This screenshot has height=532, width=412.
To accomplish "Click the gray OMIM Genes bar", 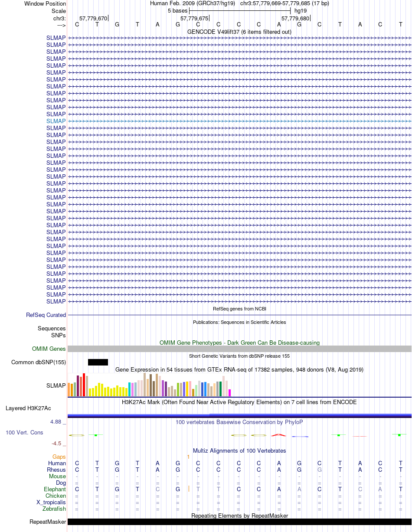I will point(239,349).
